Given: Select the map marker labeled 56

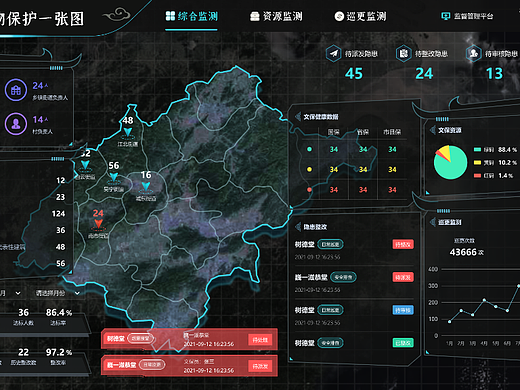Looking at the screenshot, I should point(114,177).
